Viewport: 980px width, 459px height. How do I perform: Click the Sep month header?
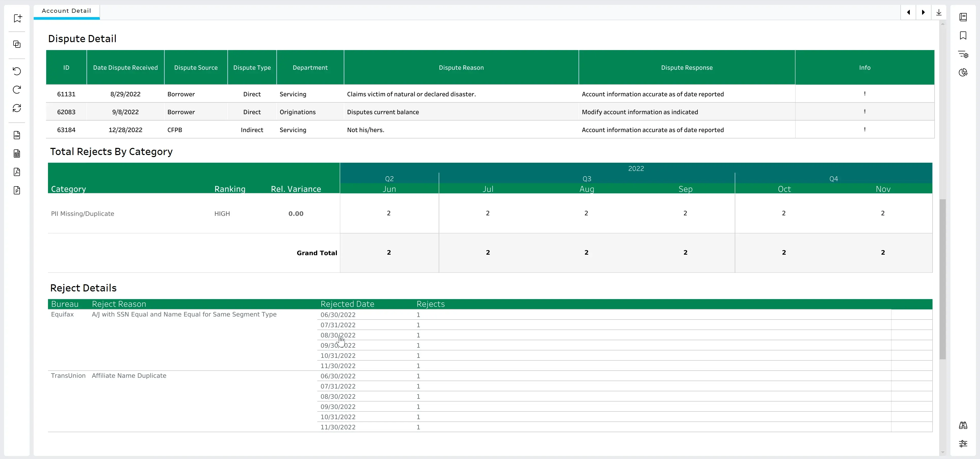point(685,189)
